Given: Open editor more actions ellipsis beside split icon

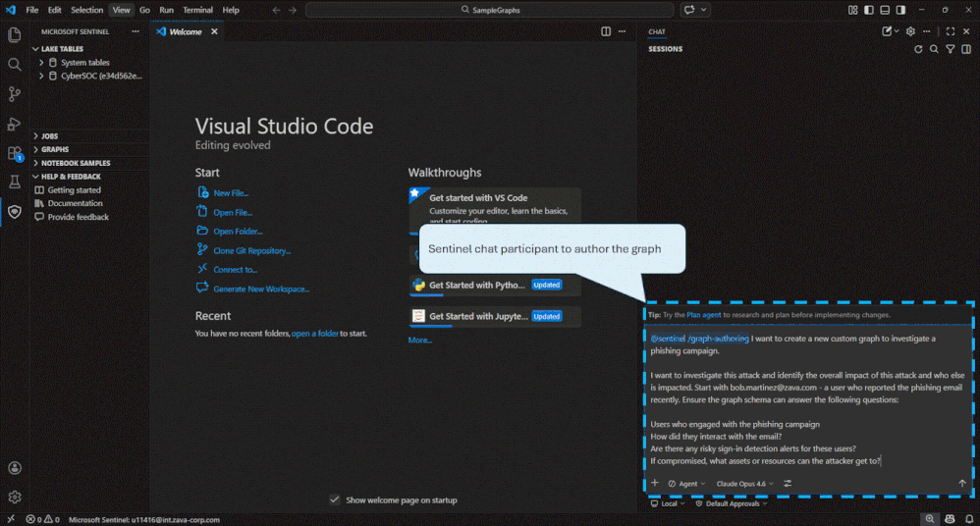Looking at the screenshot, I should click(x=622, y=31).
